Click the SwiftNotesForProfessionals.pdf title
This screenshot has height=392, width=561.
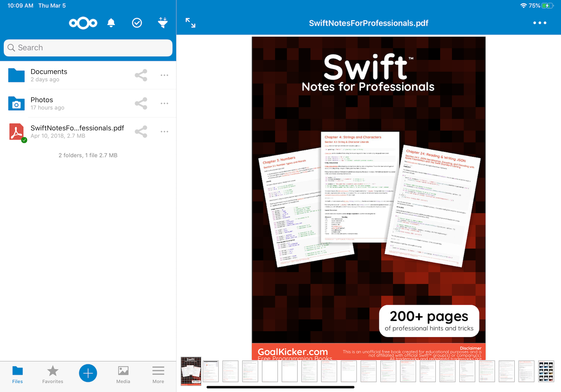(368, 23)
